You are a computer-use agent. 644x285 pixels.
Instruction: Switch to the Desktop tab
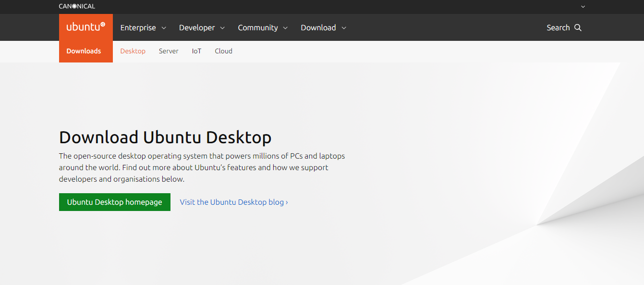click(x=133, y=51)
